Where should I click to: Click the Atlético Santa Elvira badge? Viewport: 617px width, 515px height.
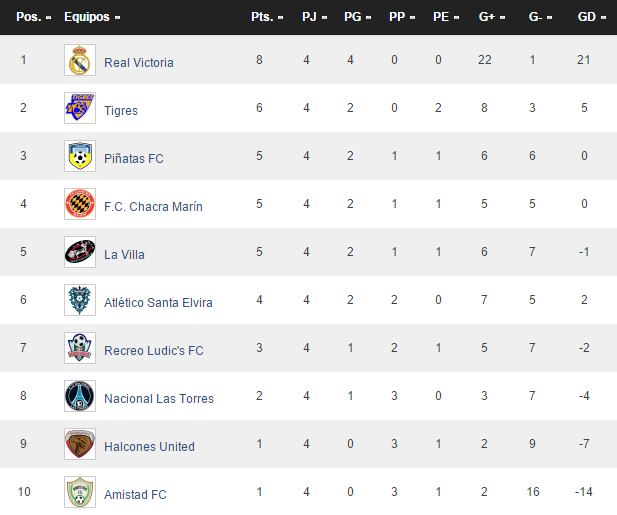[79, 301]
